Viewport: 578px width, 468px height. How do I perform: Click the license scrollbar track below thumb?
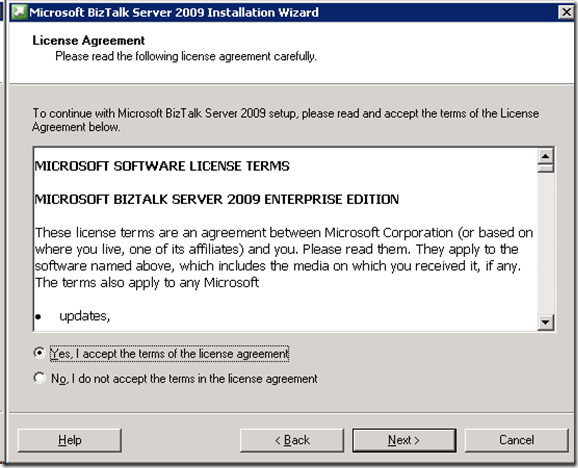[546, 243]
